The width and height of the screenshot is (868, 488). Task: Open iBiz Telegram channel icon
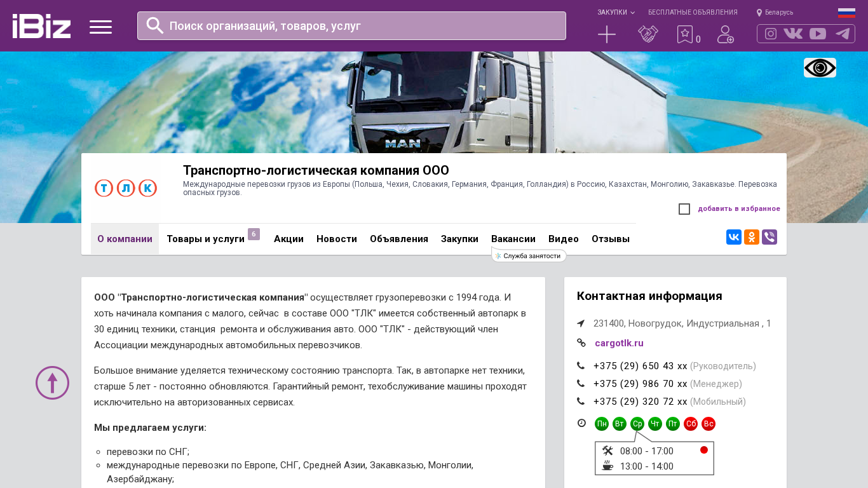pyautogui.click(x=843, y=34)
